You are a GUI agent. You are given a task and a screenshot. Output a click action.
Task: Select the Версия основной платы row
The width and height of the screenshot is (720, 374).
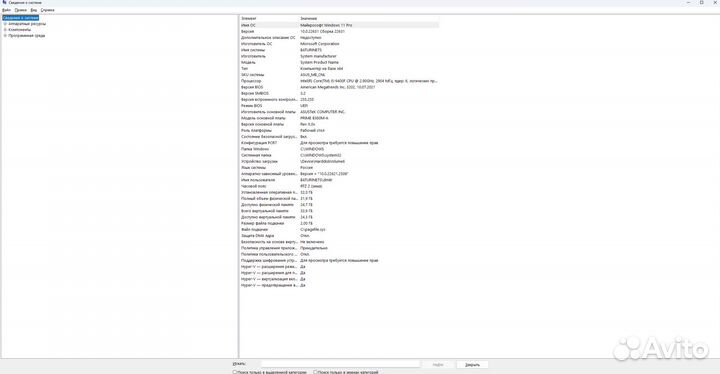pos(339,124)
